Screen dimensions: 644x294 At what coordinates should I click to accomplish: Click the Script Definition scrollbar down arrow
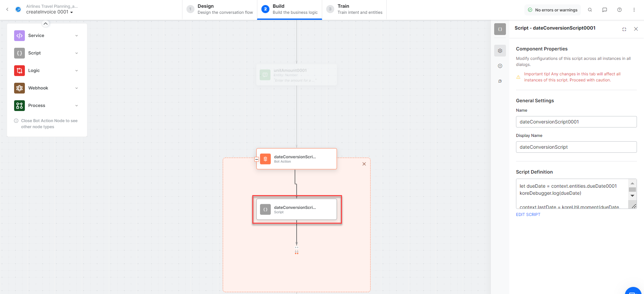coord(632,196)
